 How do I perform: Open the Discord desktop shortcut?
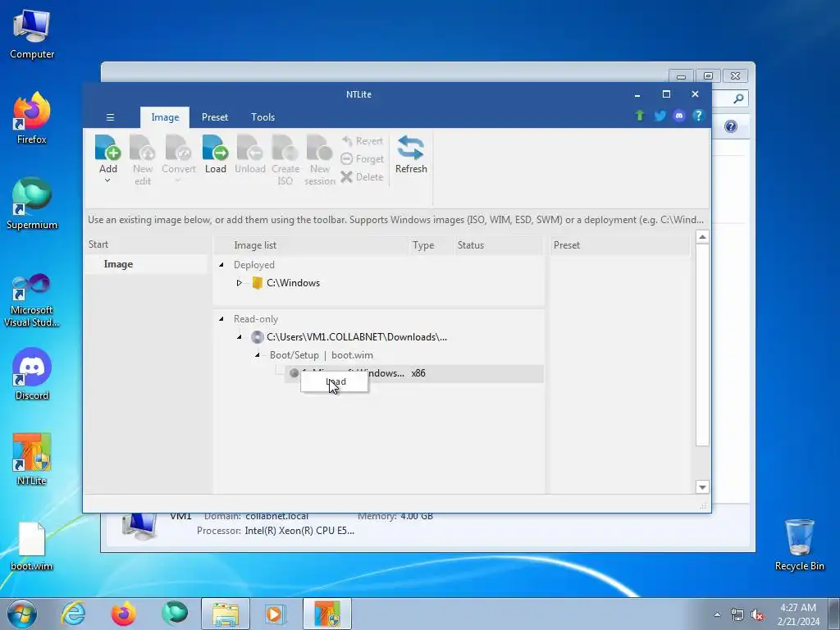[32, 374]
